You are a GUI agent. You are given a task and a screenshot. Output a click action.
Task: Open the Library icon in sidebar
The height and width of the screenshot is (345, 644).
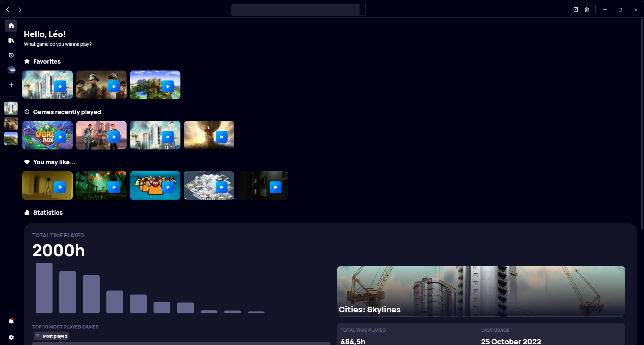tap(11, 40)
